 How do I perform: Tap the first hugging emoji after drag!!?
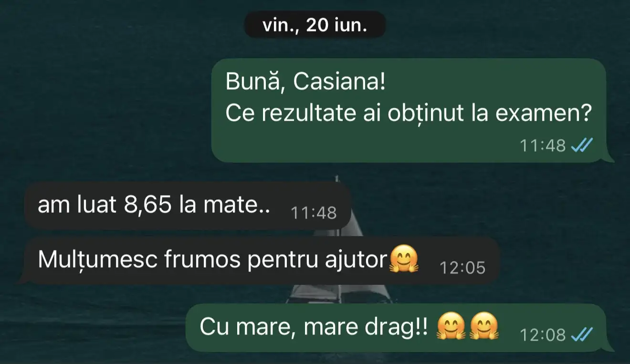click(451, 327)
